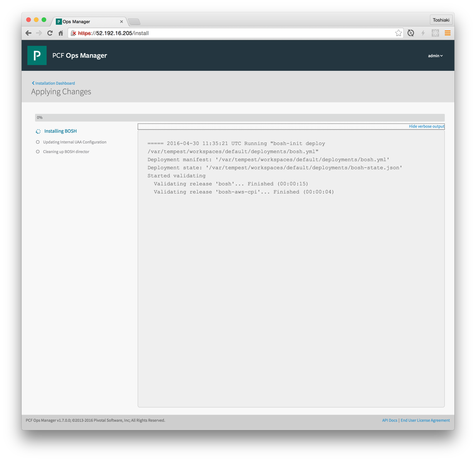Click the circular clock extension icon
The height and width of the screenshot is (461, 476).
411,33
